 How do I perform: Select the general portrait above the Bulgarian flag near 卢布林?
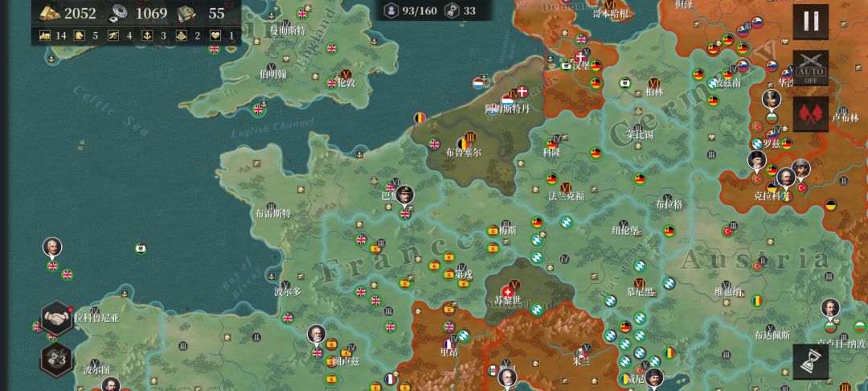(771, 100)
